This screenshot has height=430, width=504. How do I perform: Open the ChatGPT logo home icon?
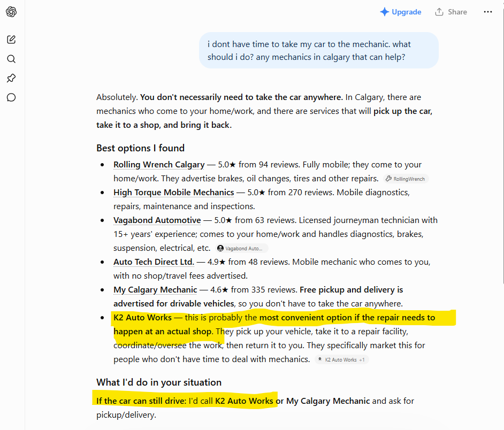pyautogui.click(x=11, y=12)
